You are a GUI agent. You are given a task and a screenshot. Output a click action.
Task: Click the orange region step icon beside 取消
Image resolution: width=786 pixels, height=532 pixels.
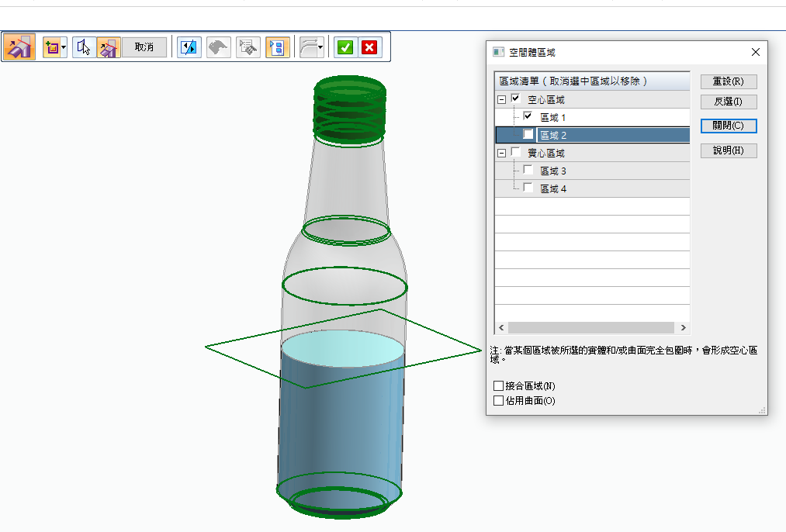pos(108,47)
